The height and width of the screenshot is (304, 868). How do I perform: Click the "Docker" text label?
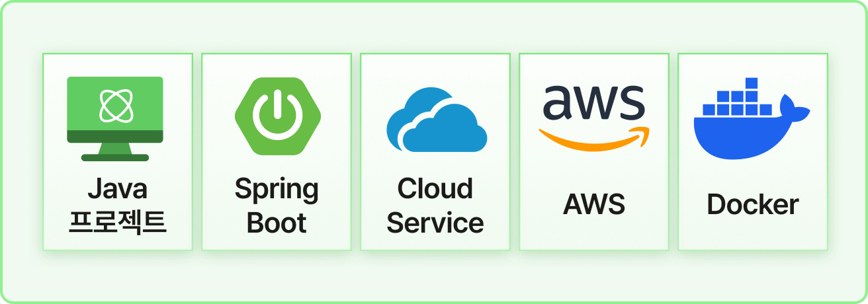pyautogui.click(x=753, y=205)
